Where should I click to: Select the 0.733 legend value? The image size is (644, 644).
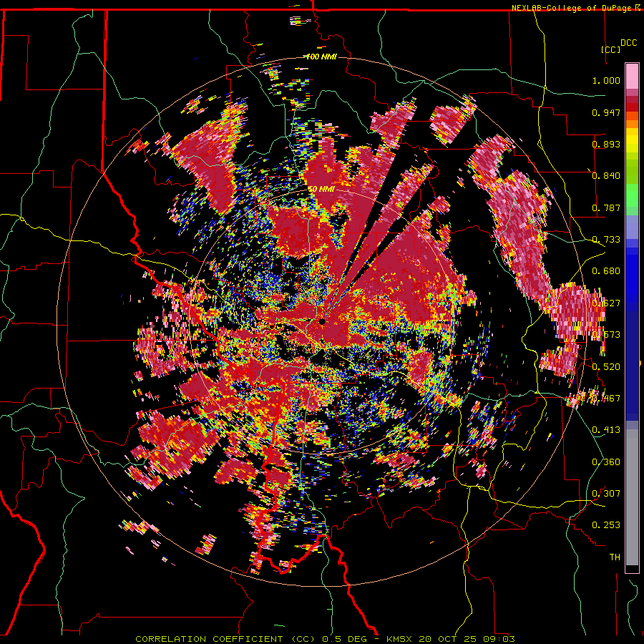click(606, 240)
